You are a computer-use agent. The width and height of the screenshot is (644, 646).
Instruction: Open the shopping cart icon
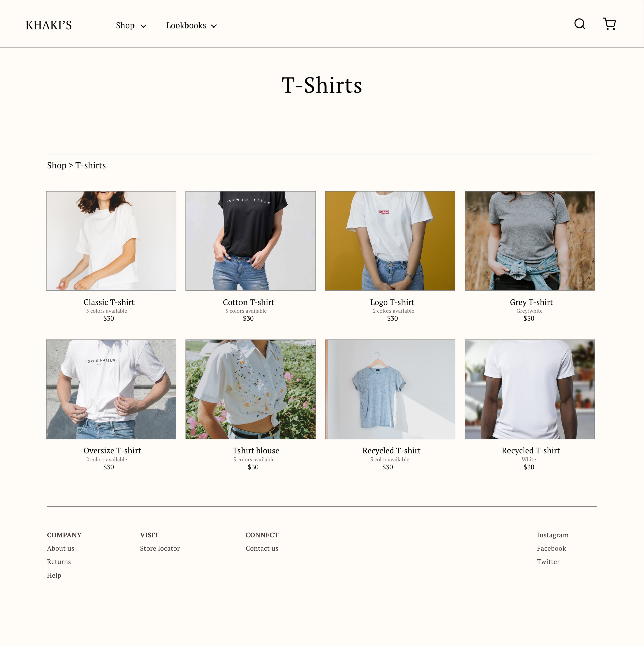click(x=609, y=24)
